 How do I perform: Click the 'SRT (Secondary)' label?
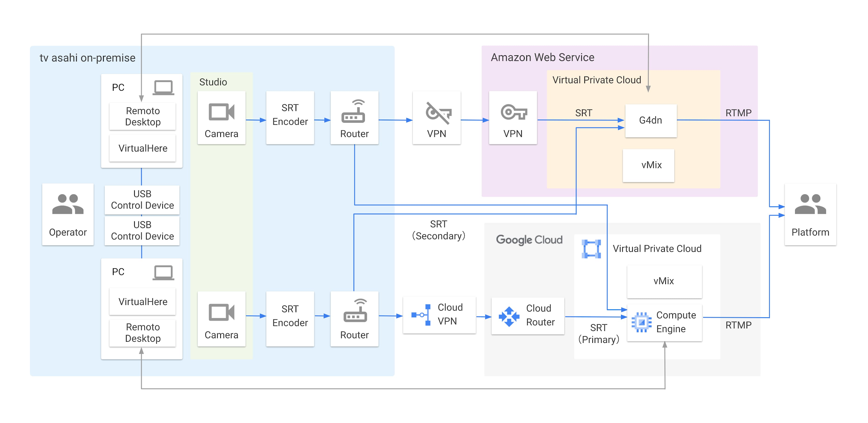[439, 230]
